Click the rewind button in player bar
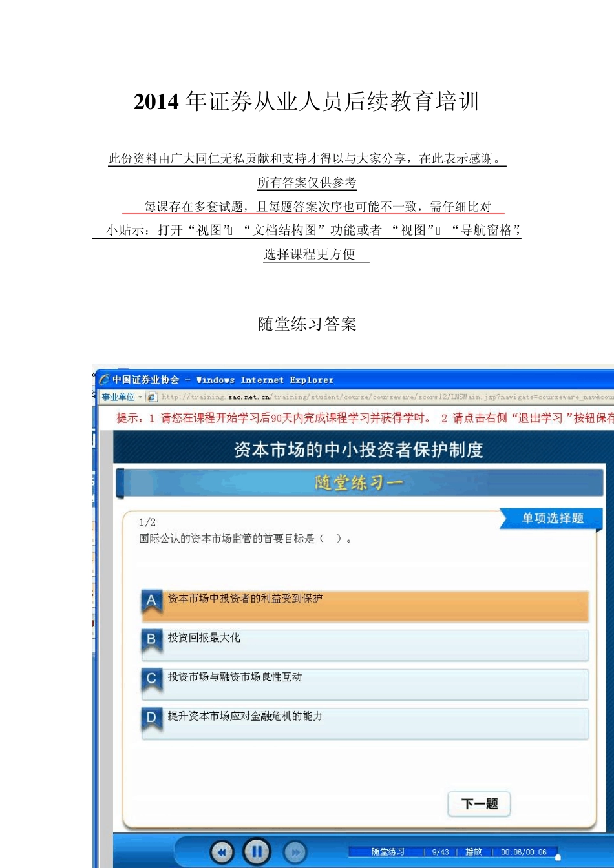The image size is (614, 868). [x=222, y=852]
